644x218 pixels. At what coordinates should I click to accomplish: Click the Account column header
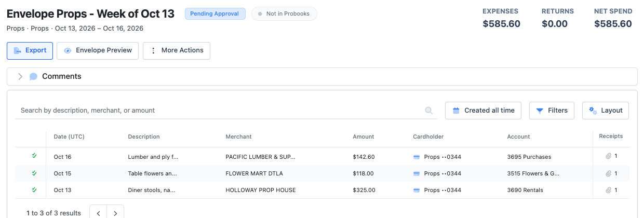(x=518, y=137)
